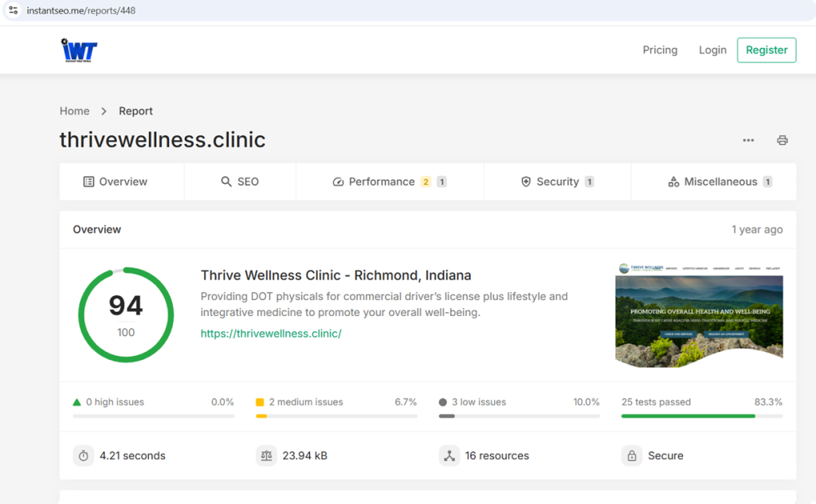
Task: Click the stopwatch load time icon
Action: point(83,455)
